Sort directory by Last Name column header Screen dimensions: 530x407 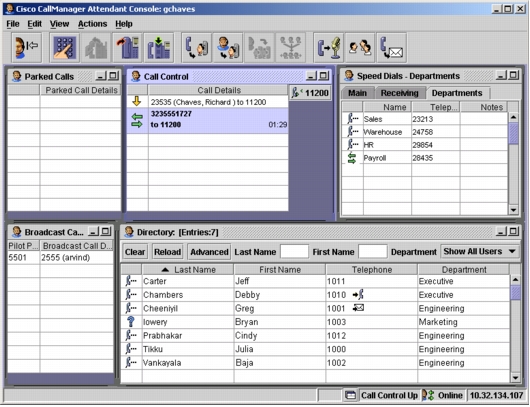point(188,269)
